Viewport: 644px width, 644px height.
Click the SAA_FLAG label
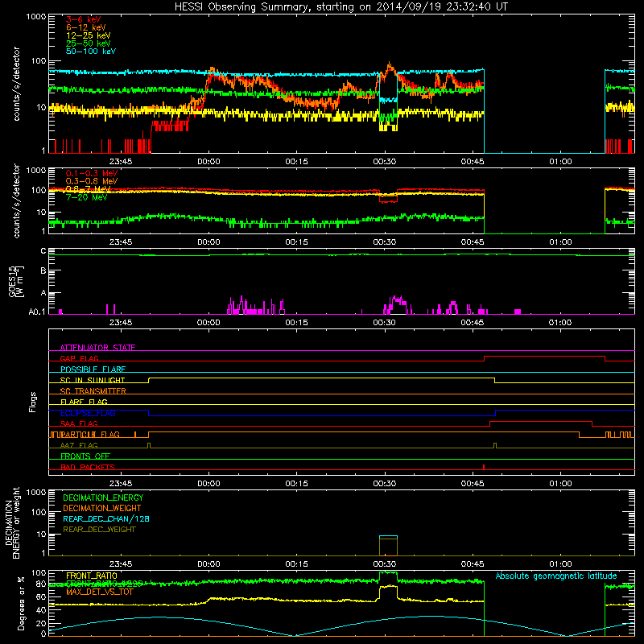tap(79, 423)
